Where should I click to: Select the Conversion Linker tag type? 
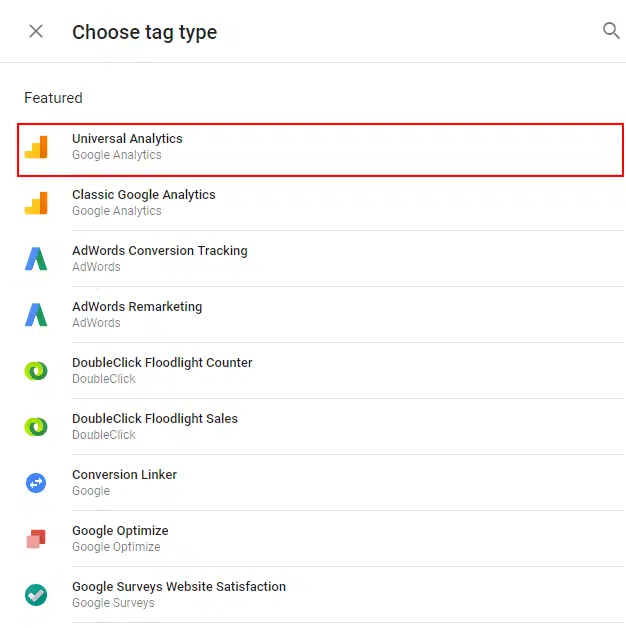click(124, 475)
